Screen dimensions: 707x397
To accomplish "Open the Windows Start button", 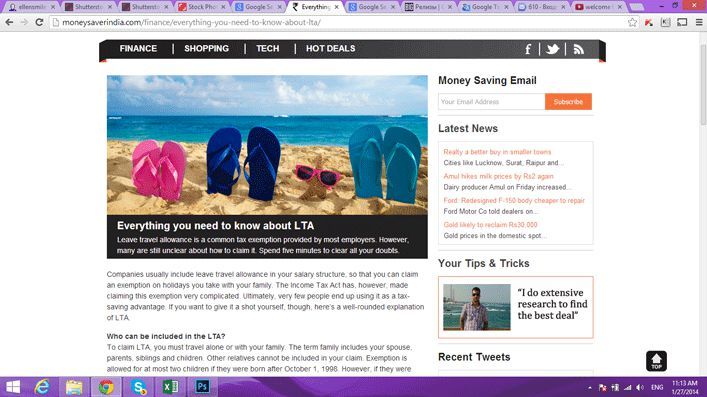I will [13, 387].
